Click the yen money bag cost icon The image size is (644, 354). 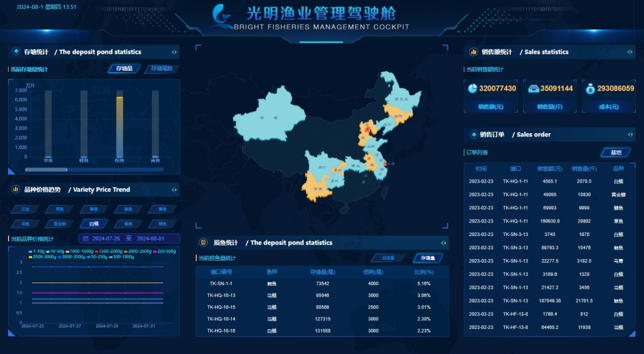click(x=590, y=88)
